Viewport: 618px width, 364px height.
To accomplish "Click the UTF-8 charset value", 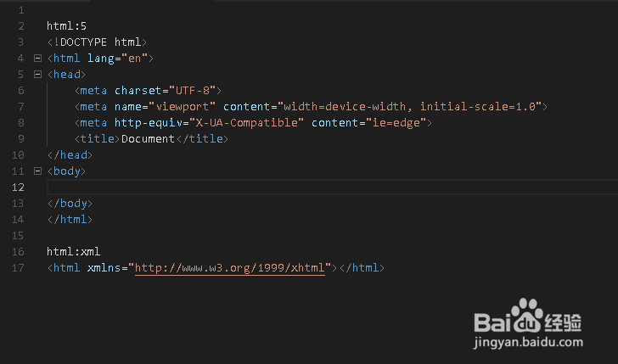I will click(193, 91).
